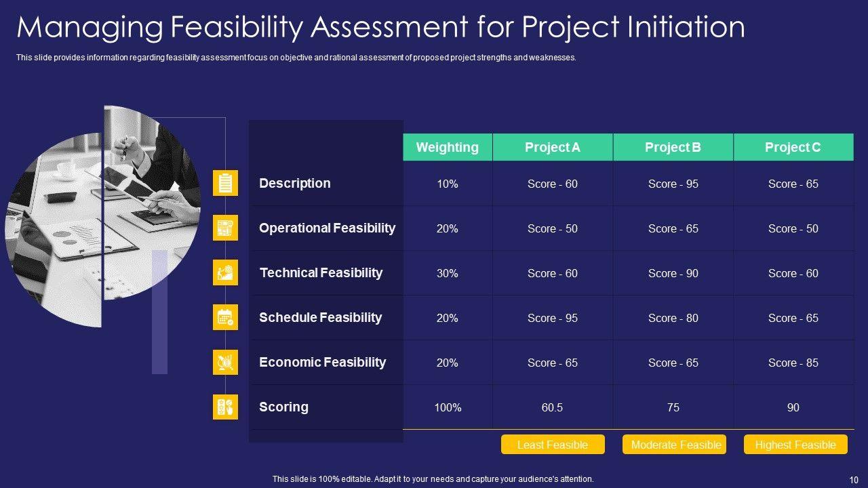Click the slide title text
Viewport: 868px width, 488px height.
point(380,28)
